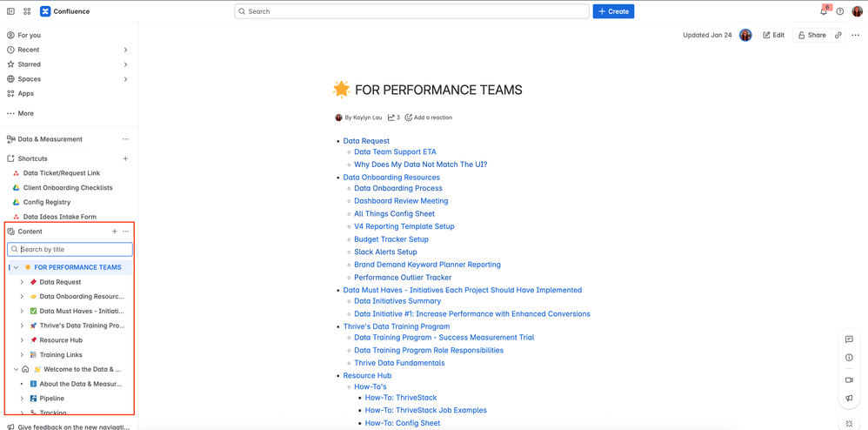This screenshot has width=868, height=430.
Task: Click the Search by title field
Action: [x=70, y=249]
